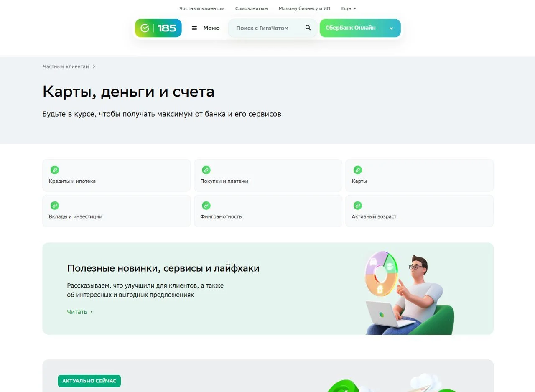Select the Активный возраст card text
Viewport: 535px width, 392px height.
pos(374,216)
